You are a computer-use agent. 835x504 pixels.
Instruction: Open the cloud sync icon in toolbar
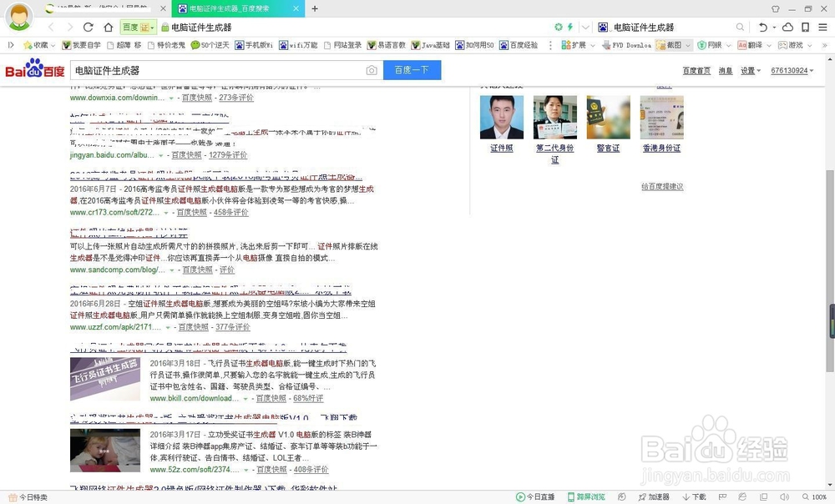tap(787, 28)
